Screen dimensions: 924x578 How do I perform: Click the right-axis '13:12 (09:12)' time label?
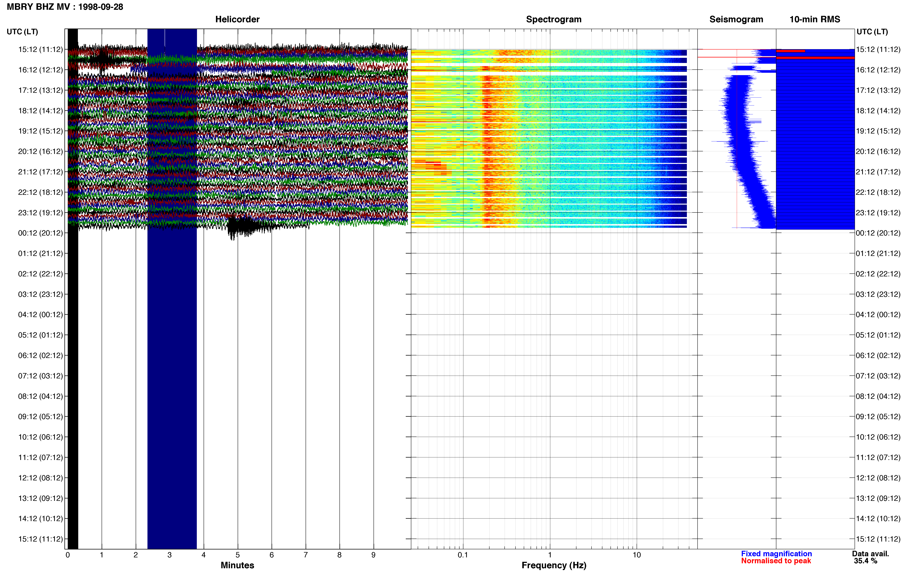(x=878, y=498)
